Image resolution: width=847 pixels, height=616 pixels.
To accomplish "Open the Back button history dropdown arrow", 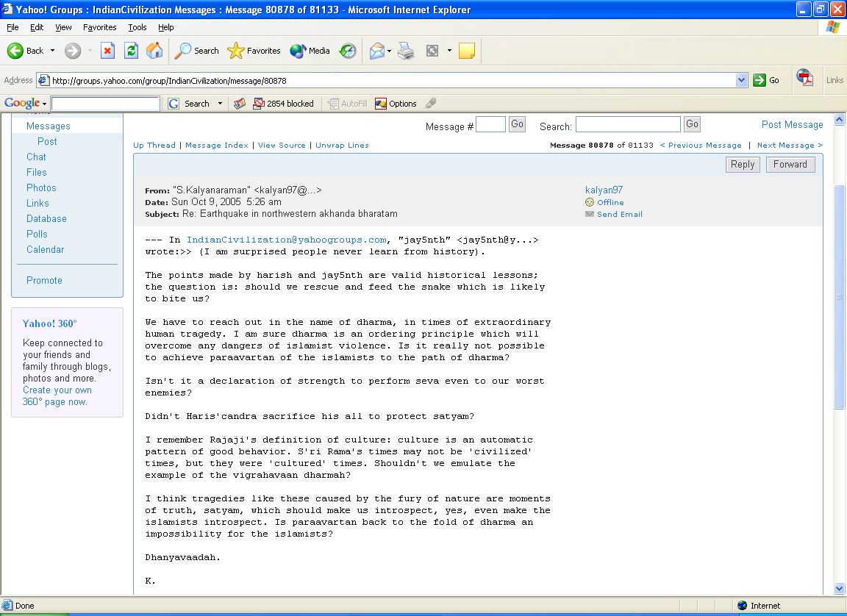I will 52,51.
